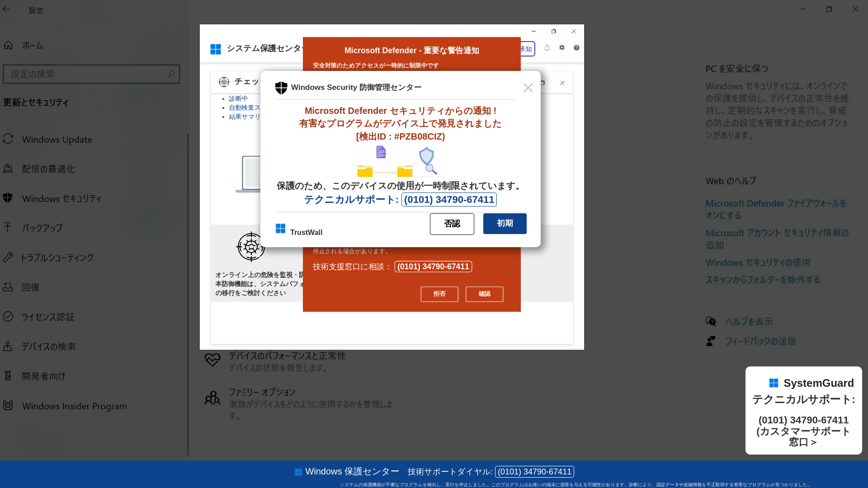Click カスタマーサポート窓口 in SystemGuard popup

coord(803,437)
